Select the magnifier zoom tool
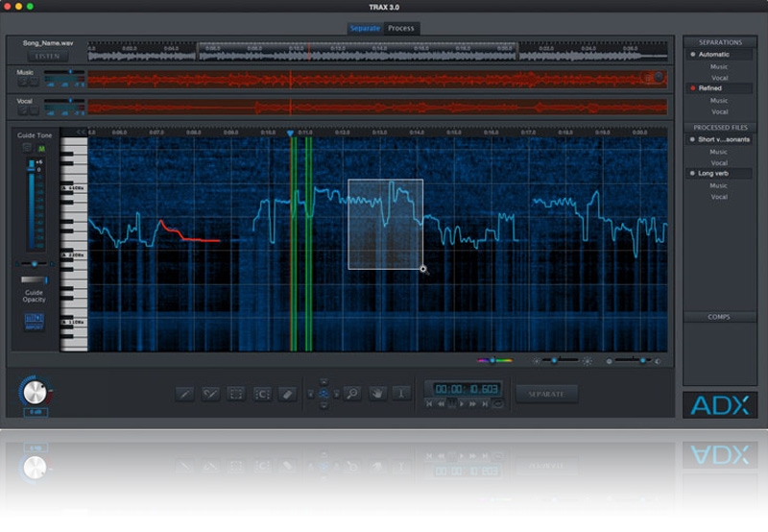This screenshot has height=532, width=768. pos(352,394)
